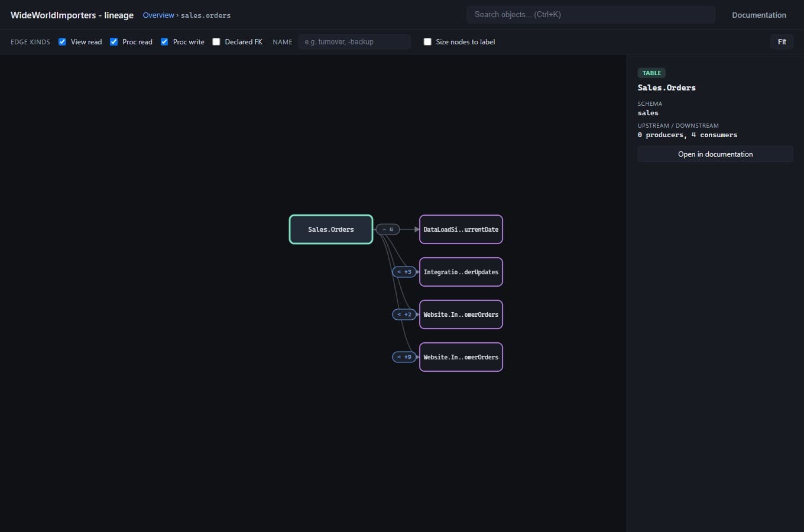Click the WideWorldImporters - lineage title
This screenshot has height=532, width=804.
[x=72, y=15]
